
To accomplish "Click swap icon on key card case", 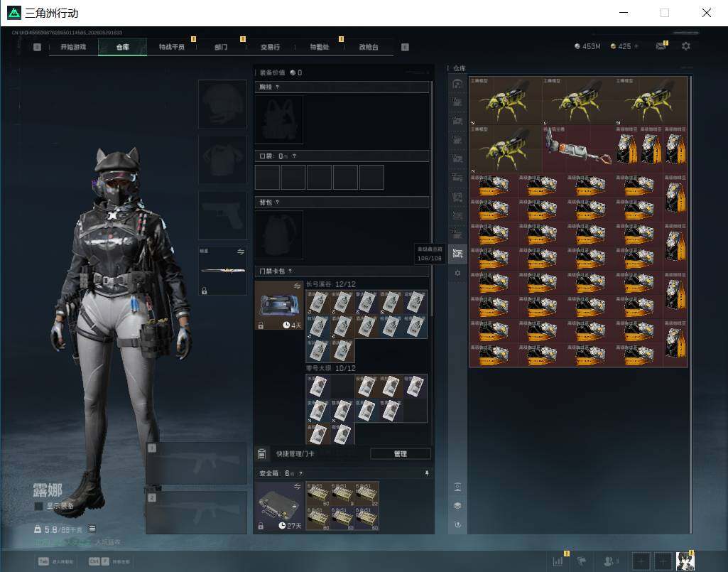I will click(x=297, y=286).
